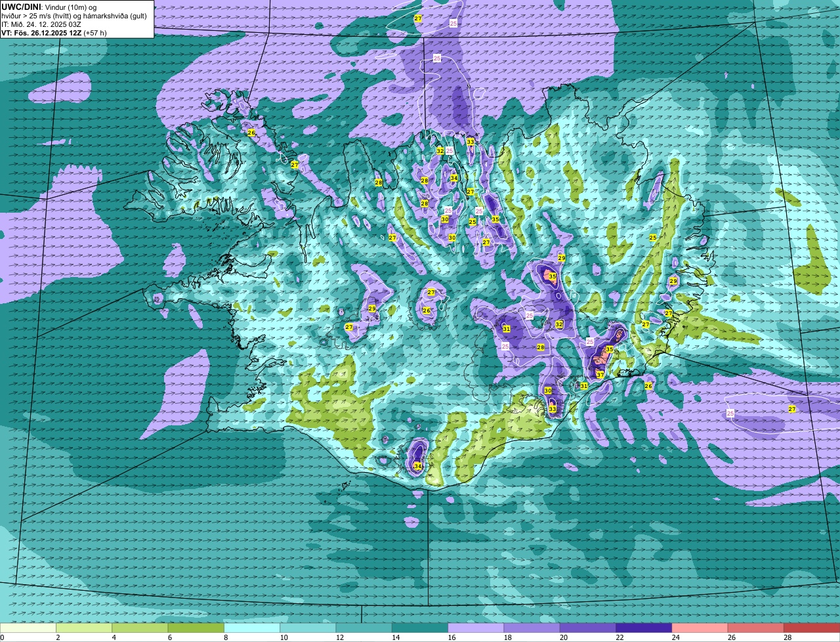Image resolution: width=840 pixels, height=642 pixels.
Task: Click the lavender 16–18 scale segment
Action: coord(476,628)
